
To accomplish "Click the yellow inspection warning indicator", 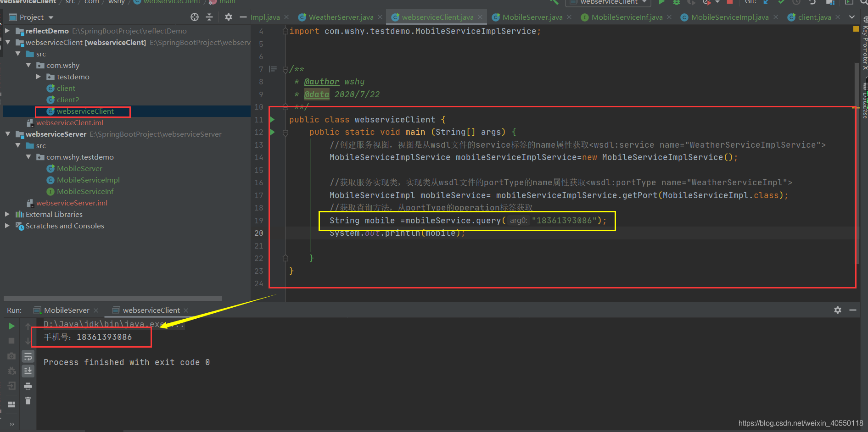I will click(x=856, y=29).
